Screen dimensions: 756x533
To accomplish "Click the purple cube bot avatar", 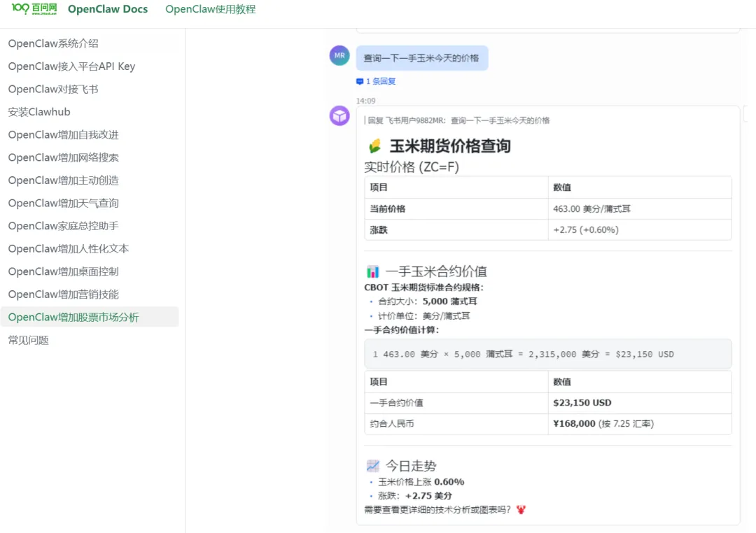I will [339, 115].
